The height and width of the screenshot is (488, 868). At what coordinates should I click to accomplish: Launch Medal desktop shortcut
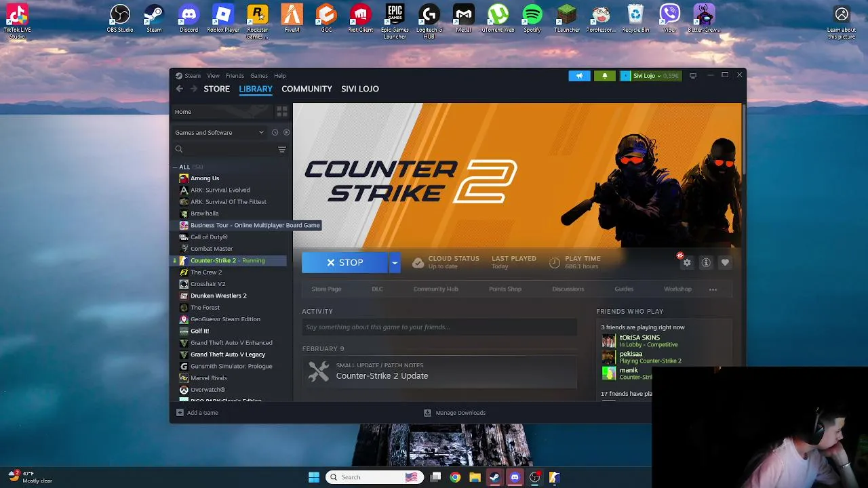coord(464,18)
